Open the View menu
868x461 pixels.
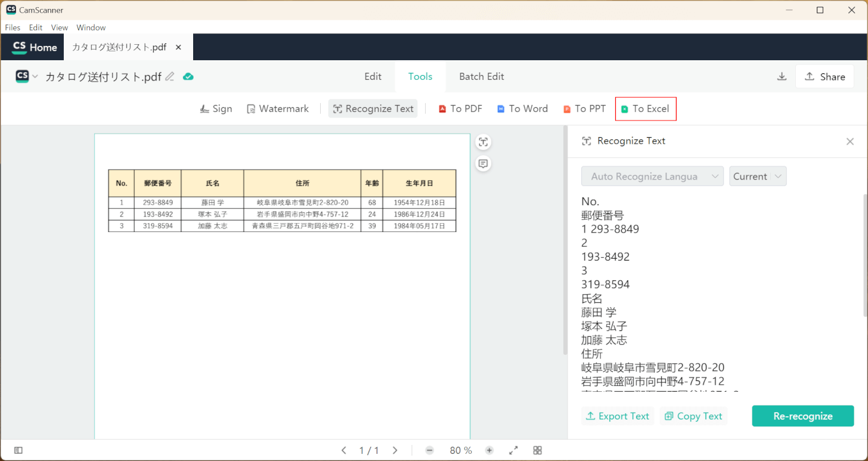[60, 27]
